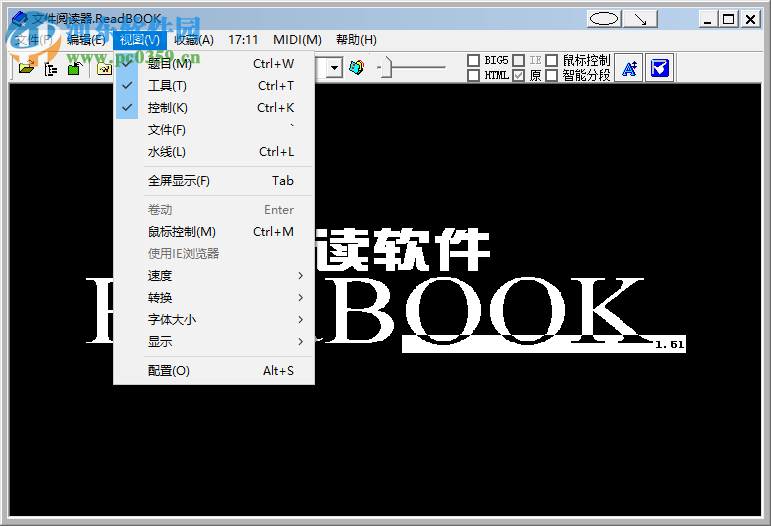Image resolution: width=771 pixels, height=526 pixels.
Task: Enable the HTML checkbox
Action: (x=473, y=75)
